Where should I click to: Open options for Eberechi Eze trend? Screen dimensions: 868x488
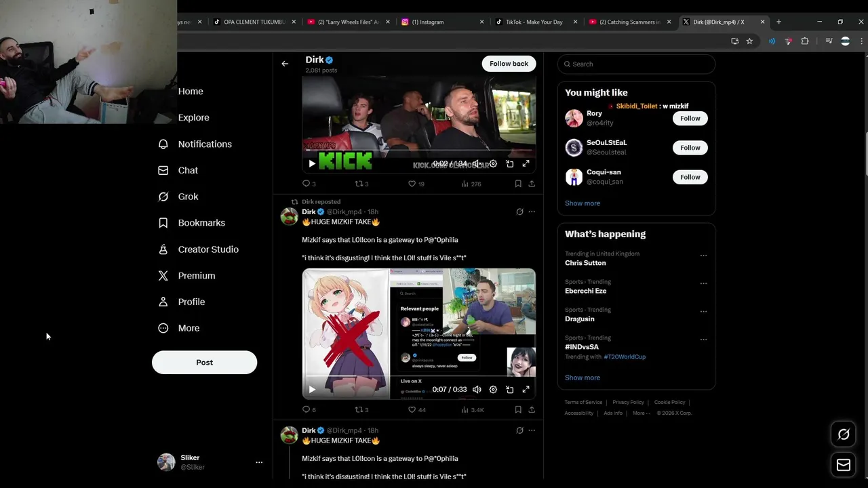coord(703,283)
